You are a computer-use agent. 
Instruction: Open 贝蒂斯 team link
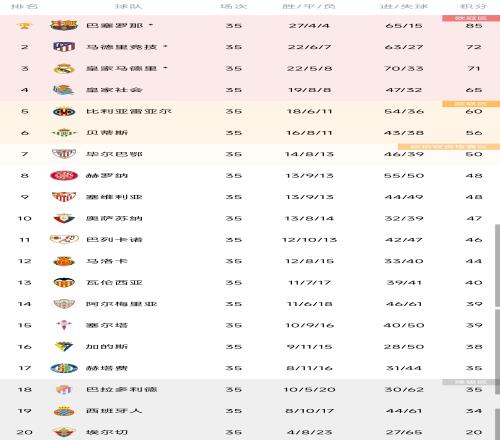point(107,133)
